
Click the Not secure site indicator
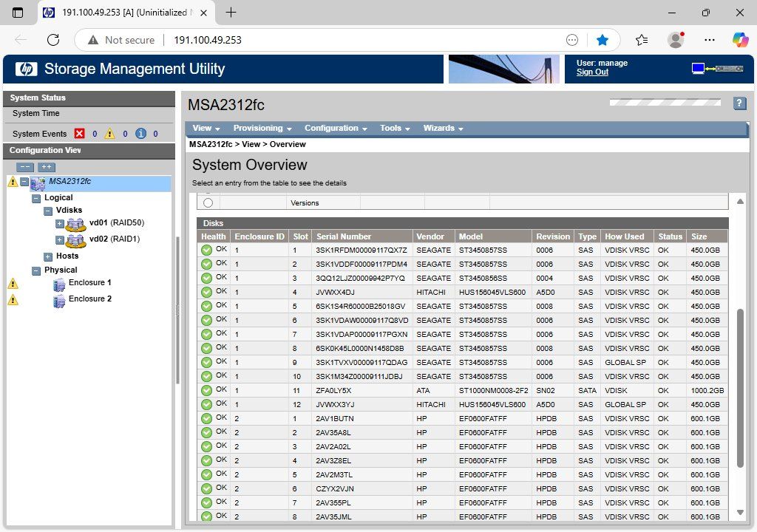click(x=121, y=40)
